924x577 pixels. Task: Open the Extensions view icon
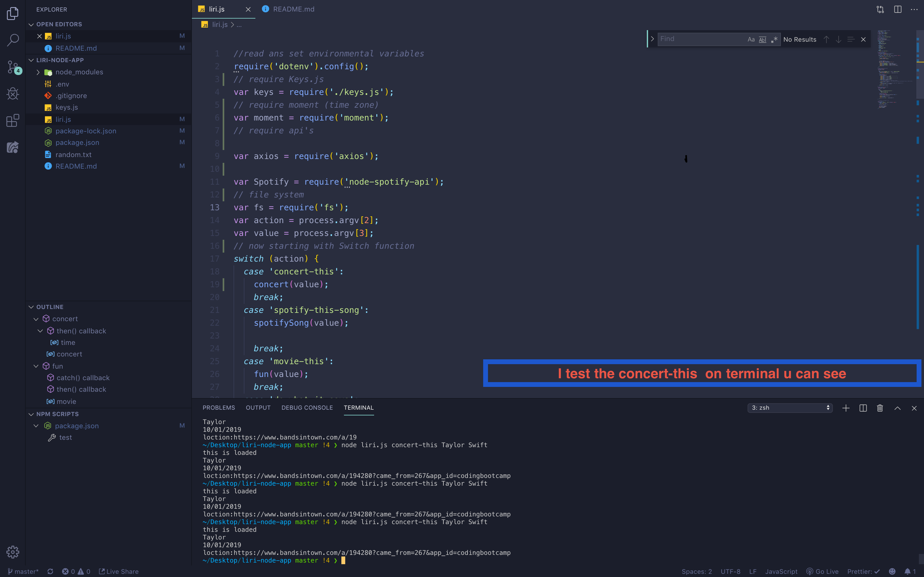(x=13, y=121)
